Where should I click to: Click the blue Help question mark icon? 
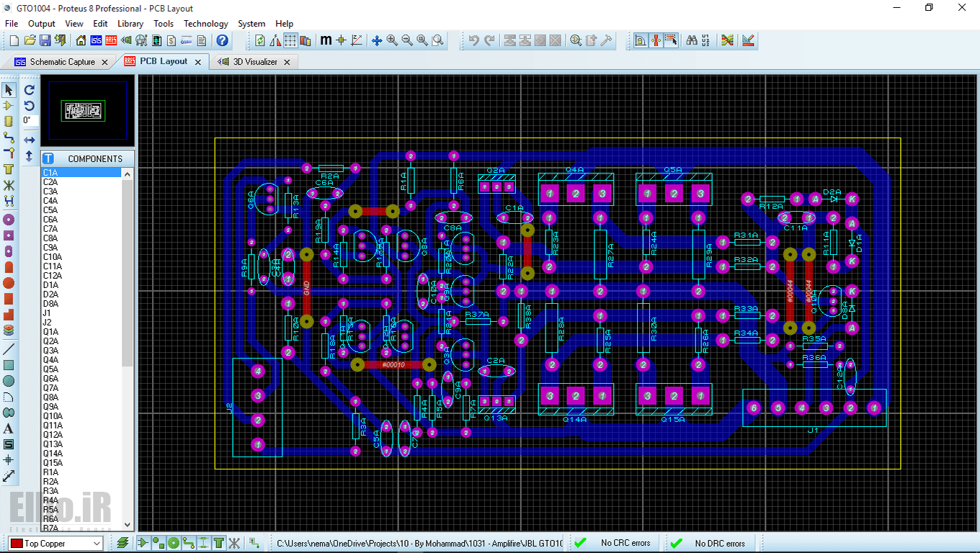[223, 40]
